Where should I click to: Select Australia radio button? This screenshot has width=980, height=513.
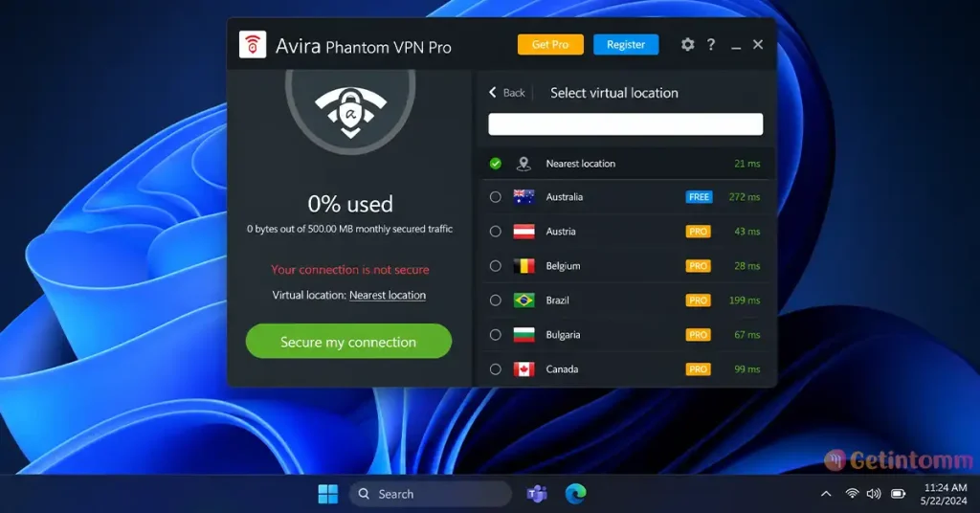pyautogui.click(x=495, y=197)
